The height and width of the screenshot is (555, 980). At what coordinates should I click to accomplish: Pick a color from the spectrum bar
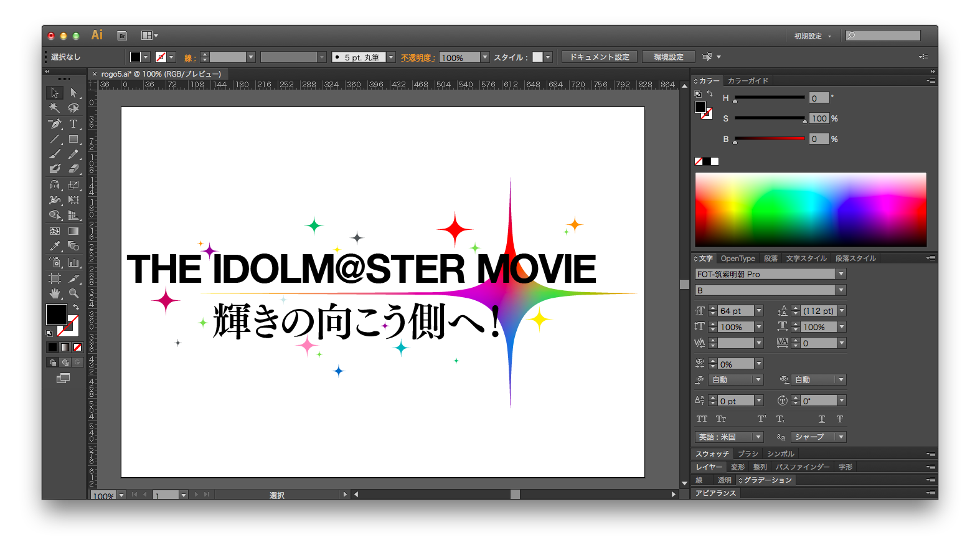[811, 210]
